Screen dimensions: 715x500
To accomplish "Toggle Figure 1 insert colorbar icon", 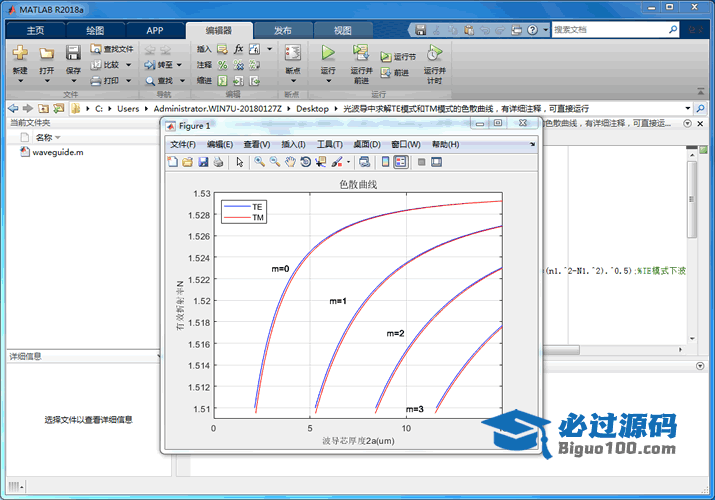I will point(385,162).
